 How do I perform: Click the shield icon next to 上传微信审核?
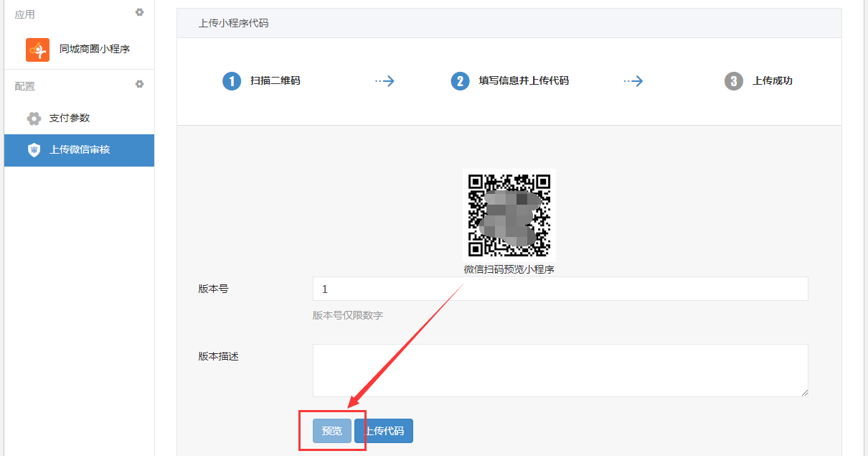(34, 150)
